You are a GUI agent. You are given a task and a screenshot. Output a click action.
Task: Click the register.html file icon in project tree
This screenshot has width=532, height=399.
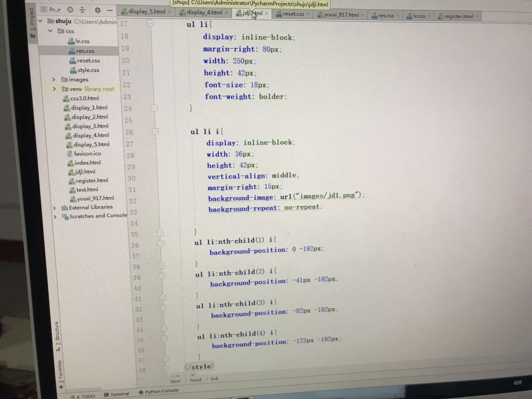(72, 181)
